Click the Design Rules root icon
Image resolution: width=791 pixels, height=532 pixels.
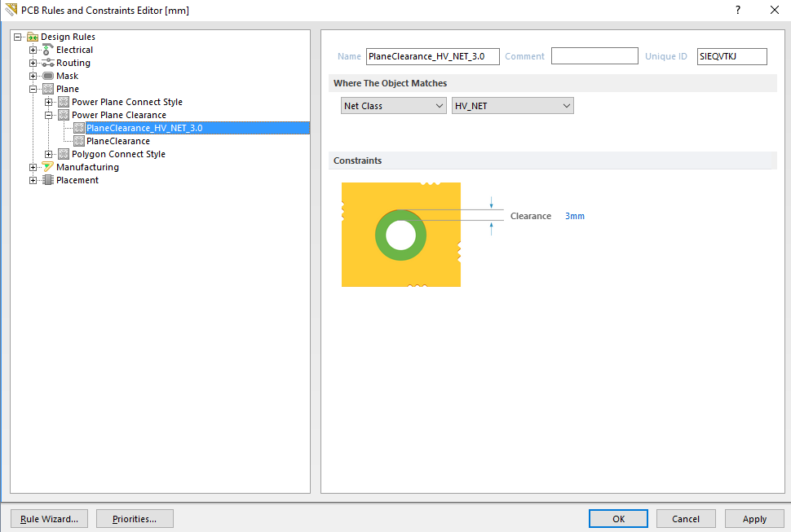tap(33, 37)
